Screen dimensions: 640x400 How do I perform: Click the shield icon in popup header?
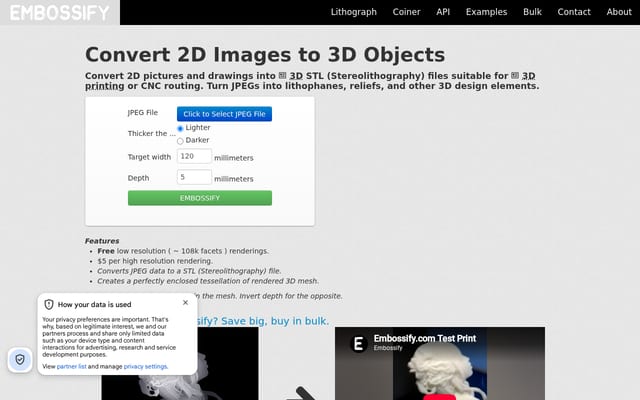point(49,304)
